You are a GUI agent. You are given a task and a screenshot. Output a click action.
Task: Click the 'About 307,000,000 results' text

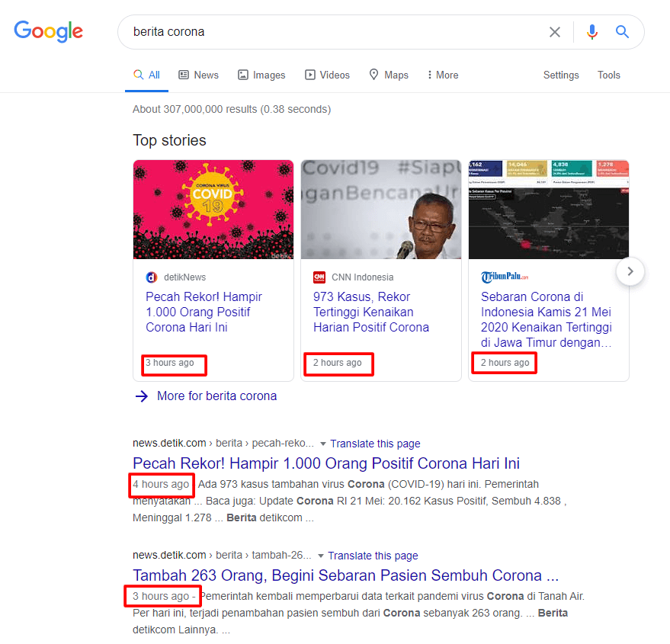point(232,110)
